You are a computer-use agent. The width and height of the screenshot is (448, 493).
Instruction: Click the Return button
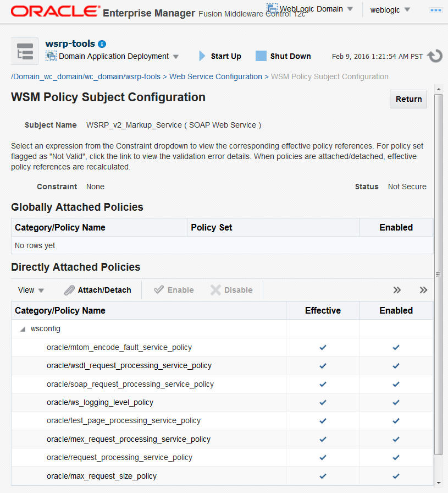(x=408, y=98)
